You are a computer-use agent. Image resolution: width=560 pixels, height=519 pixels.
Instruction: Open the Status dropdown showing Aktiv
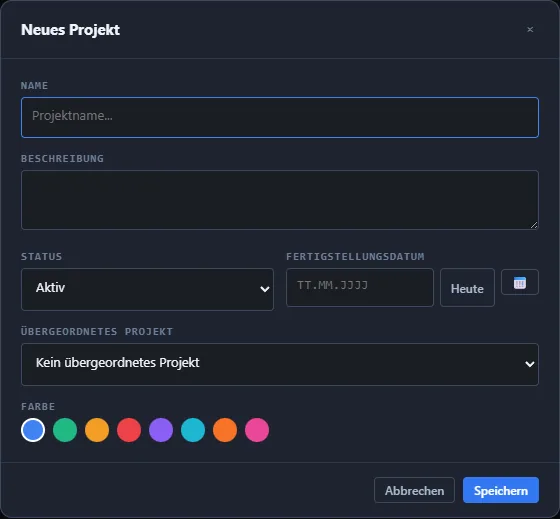coord(147,289)
